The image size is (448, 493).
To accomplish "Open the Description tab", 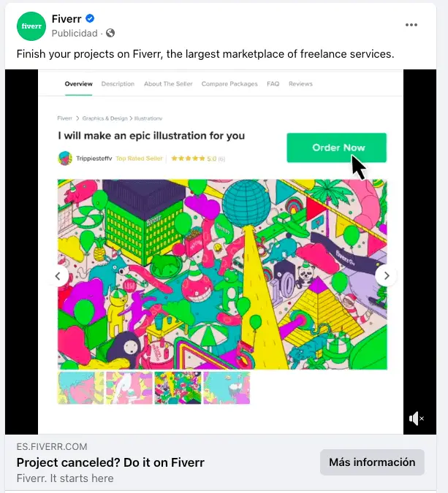I will (118, 84).
